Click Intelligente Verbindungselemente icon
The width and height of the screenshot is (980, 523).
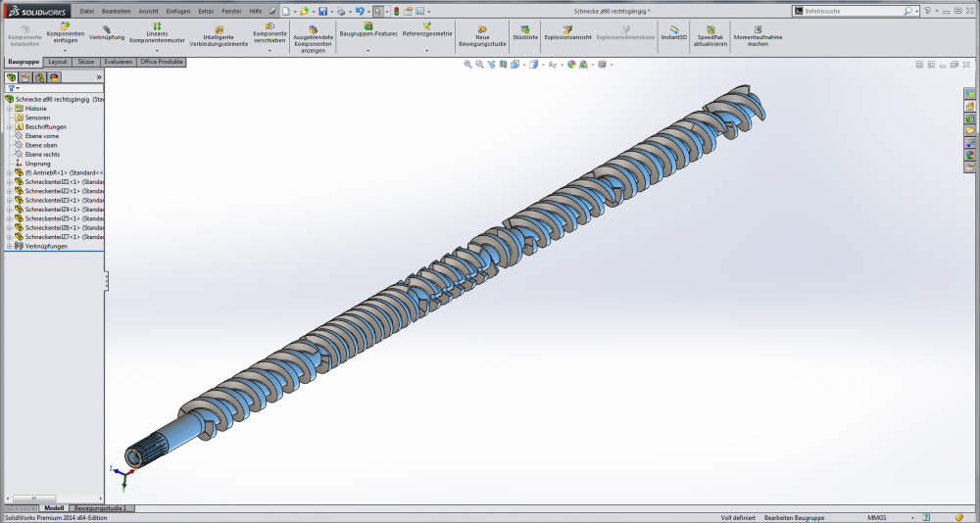point(219,29)
